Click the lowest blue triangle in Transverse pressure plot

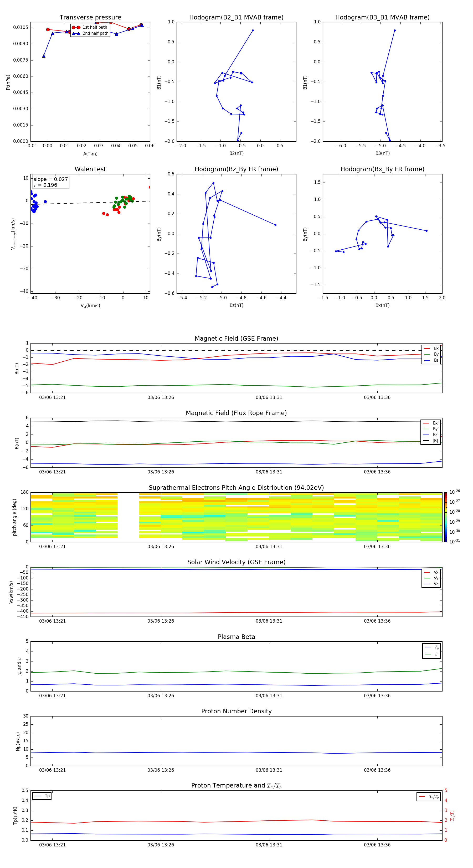point(44,56)
